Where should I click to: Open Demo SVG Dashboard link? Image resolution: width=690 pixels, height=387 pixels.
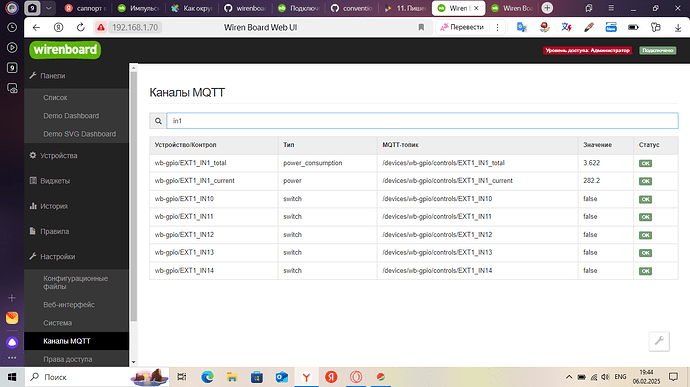80,134
